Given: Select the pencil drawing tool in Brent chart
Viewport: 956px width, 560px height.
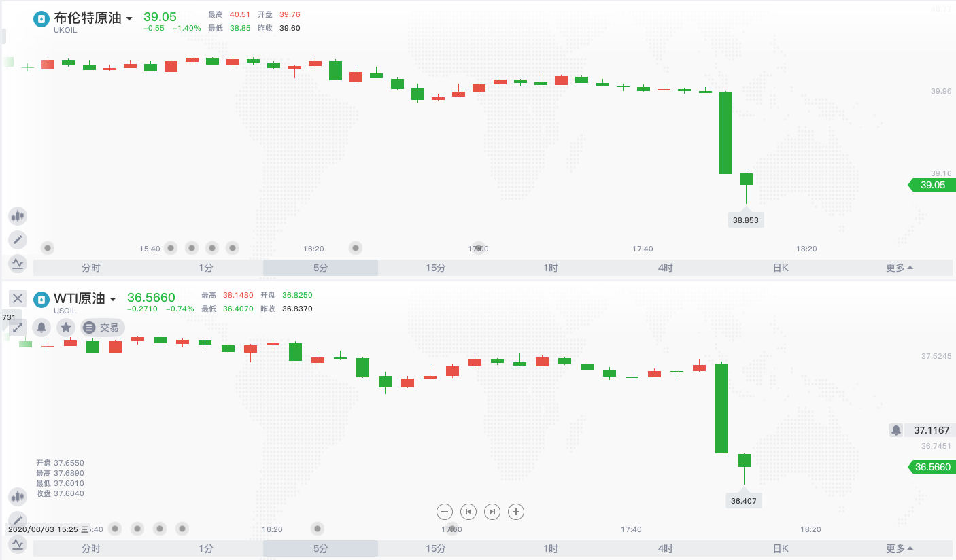Looking at the screenshot, I should (x=18, y=239).
